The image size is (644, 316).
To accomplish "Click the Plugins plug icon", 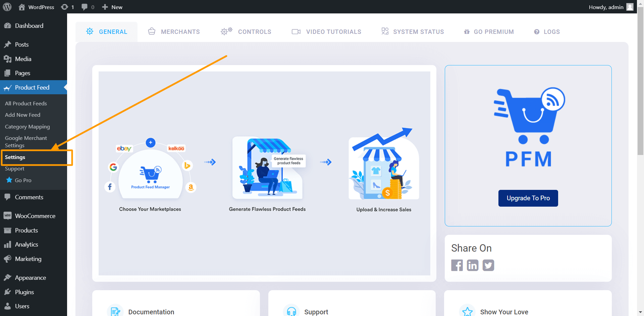I will pyautogui.click(x=7, y=292).
